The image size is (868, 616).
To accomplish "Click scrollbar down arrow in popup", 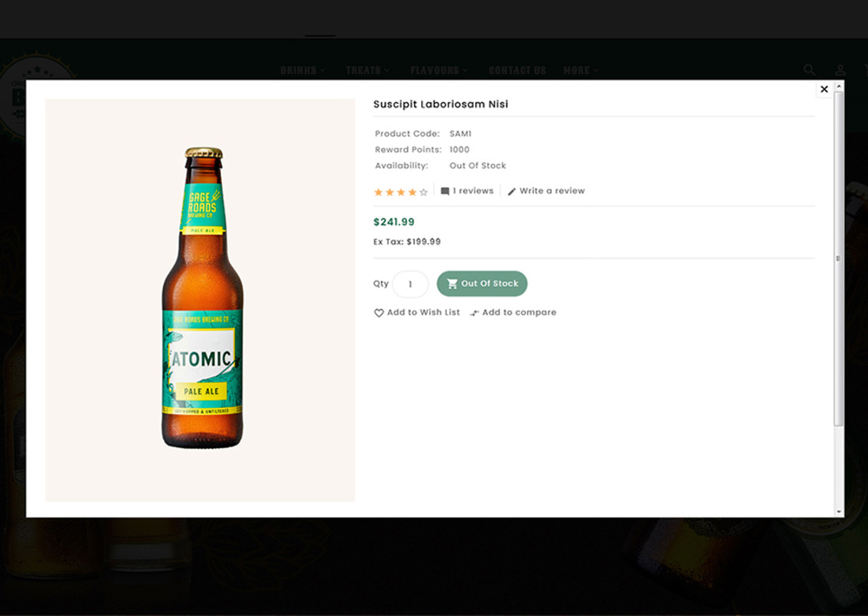I will (839, 512).
